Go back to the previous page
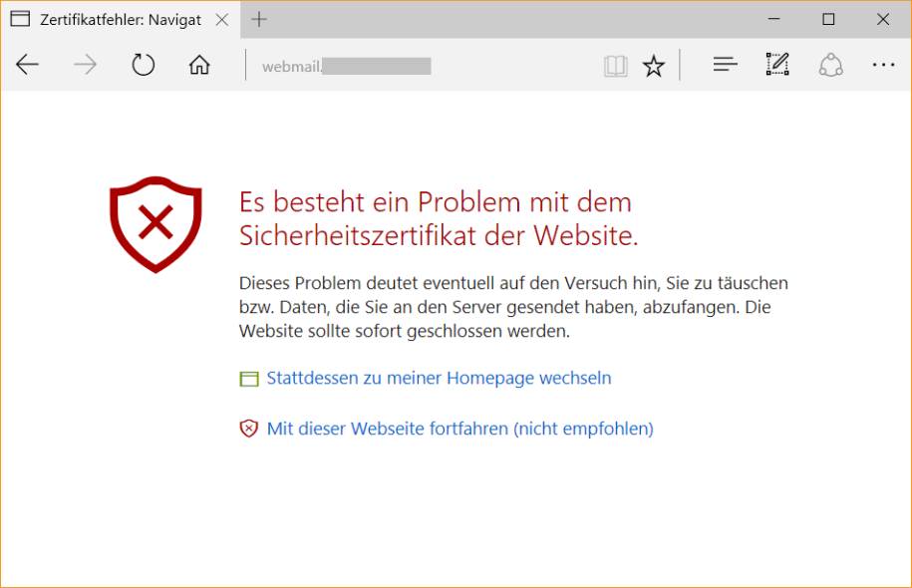Screen dimensions: 912x588 pos(27,65)
